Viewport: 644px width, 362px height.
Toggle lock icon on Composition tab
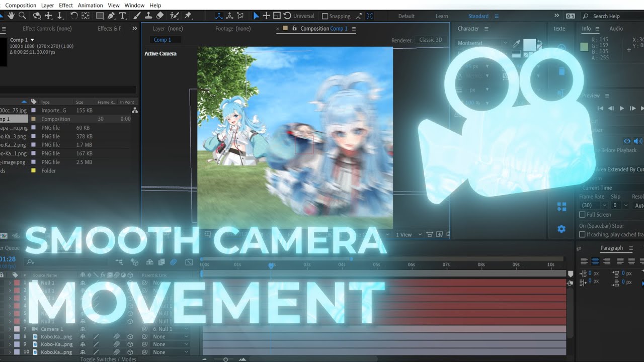click(x=295, y=29)
